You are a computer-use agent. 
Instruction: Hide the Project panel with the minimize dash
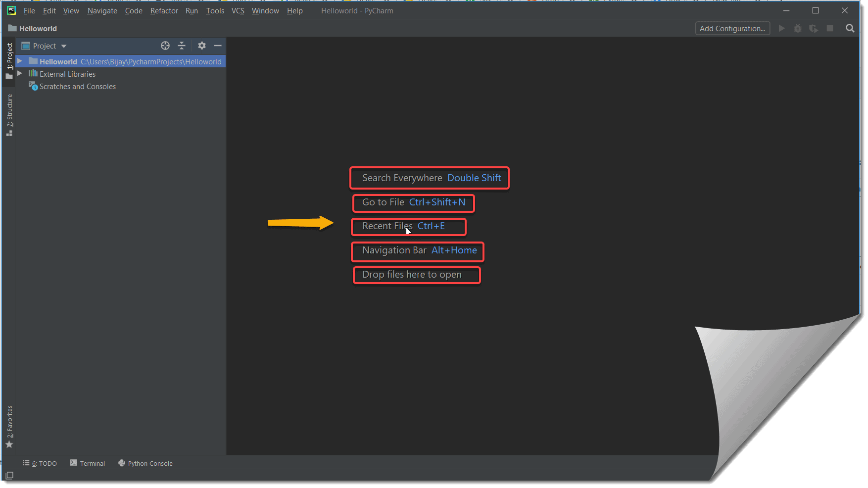(218, 46)
